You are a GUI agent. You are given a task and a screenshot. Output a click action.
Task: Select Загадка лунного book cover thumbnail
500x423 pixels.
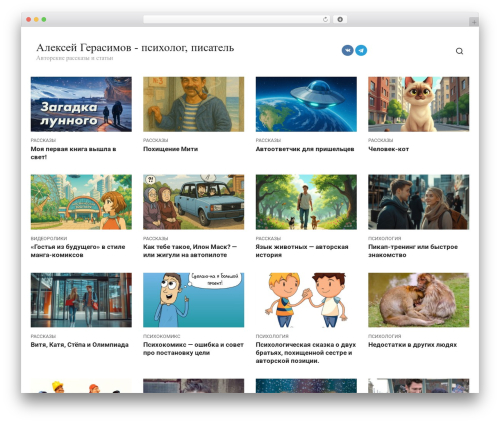click(81, 104)
